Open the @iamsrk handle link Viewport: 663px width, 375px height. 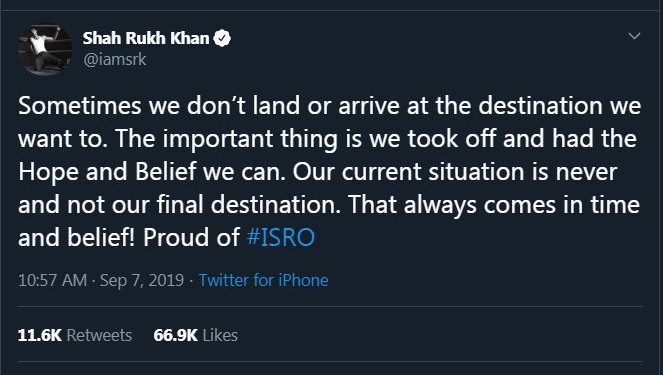tap(115, 59)
